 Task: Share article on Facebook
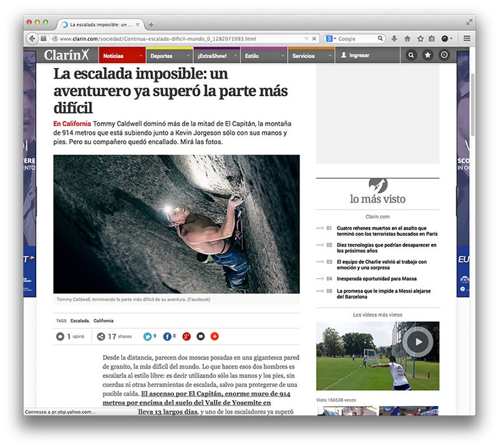click(x=167, y=336)
